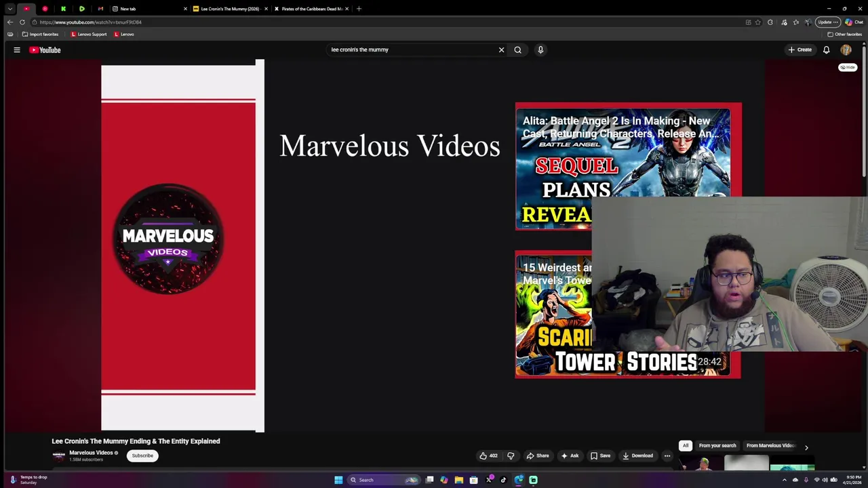Show more filter chips with arrow
The height and width of the screenshot is (488, 868).
click(806, 447)
